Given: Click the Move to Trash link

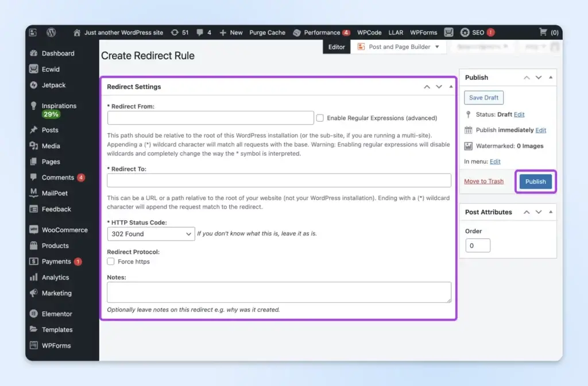Looking at the screenshot, I should 483,182.
